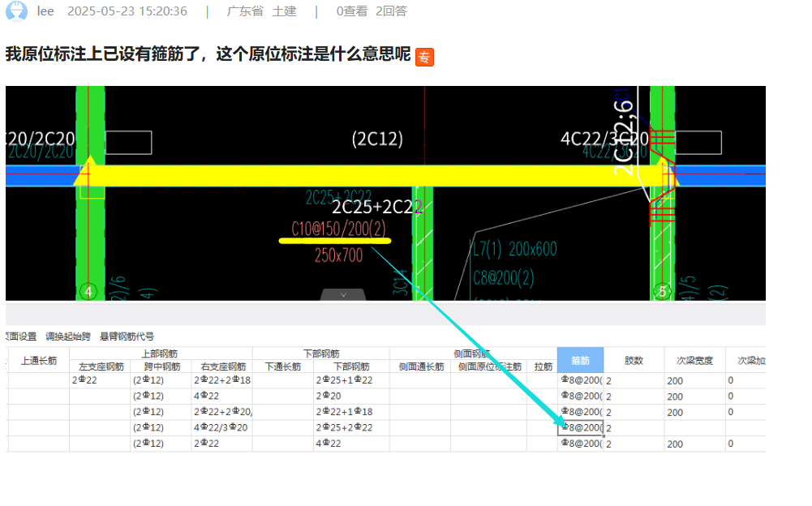This screenshot has height=506, width=812.
Task: Click the post date 2025-05-23 15:20:36
Action: tap(127, 11)
